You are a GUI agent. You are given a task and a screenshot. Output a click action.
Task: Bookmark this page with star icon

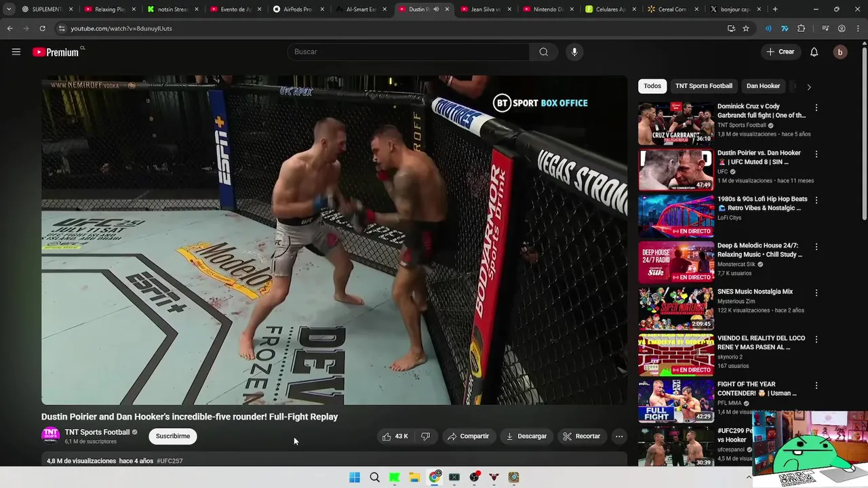click(746, 28)
